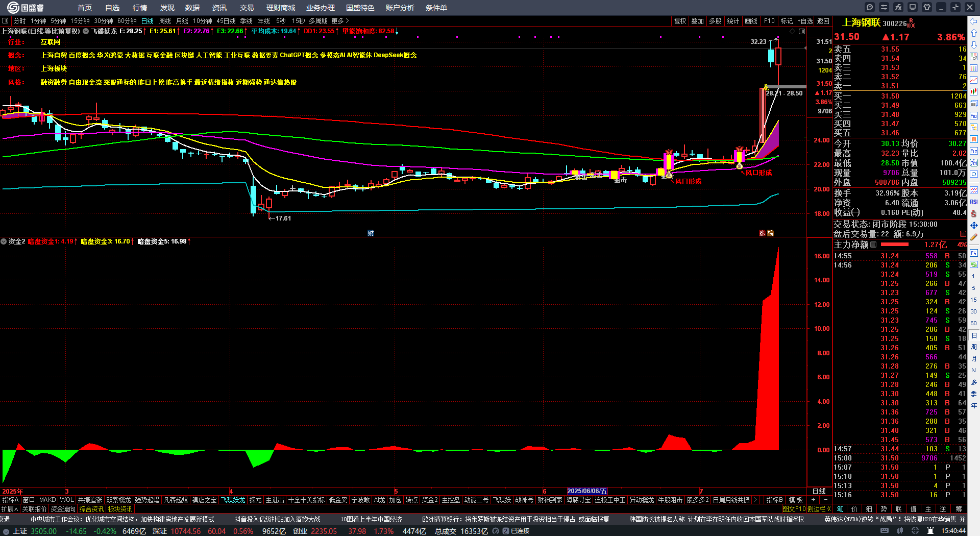Image resolution: width=980 pixels, height=536 pixels.
Task: Open the 多周期 multi-period selector
Action: 318,21
